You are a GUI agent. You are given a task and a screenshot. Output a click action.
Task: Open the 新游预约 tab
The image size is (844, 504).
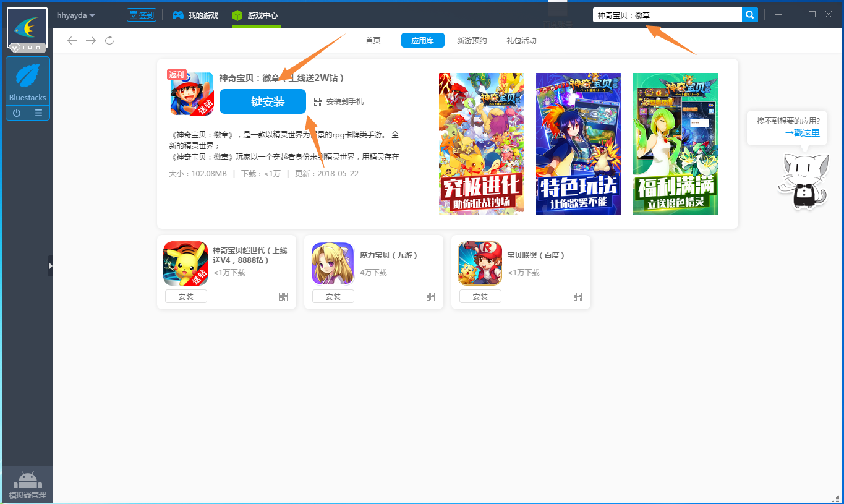[472, 41]
